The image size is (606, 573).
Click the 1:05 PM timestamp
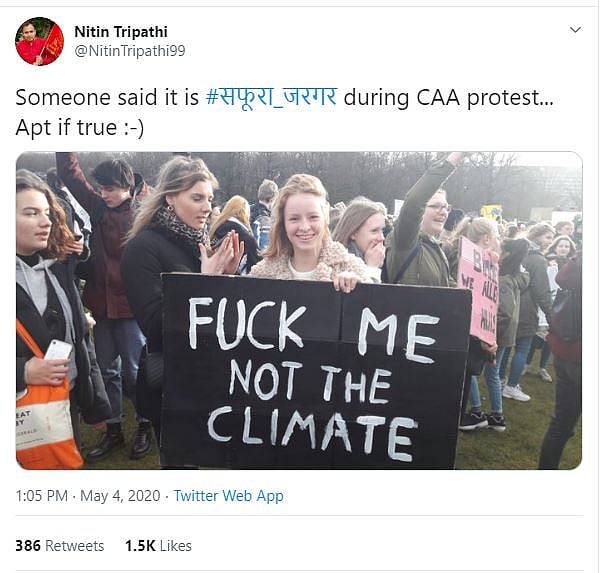(43, 496)
